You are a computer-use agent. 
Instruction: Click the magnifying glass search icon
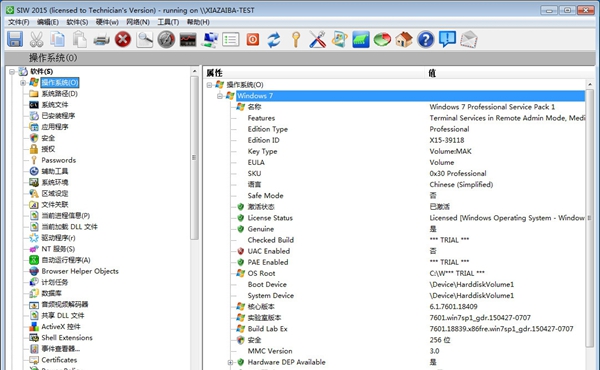145,39
